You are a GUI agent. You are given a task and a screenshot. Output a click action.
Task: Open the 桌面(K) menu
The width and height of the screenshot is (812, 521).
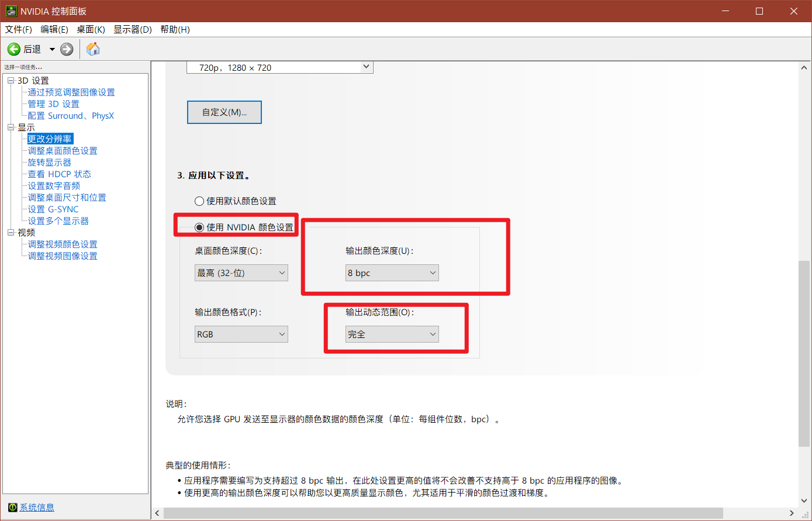91,29
